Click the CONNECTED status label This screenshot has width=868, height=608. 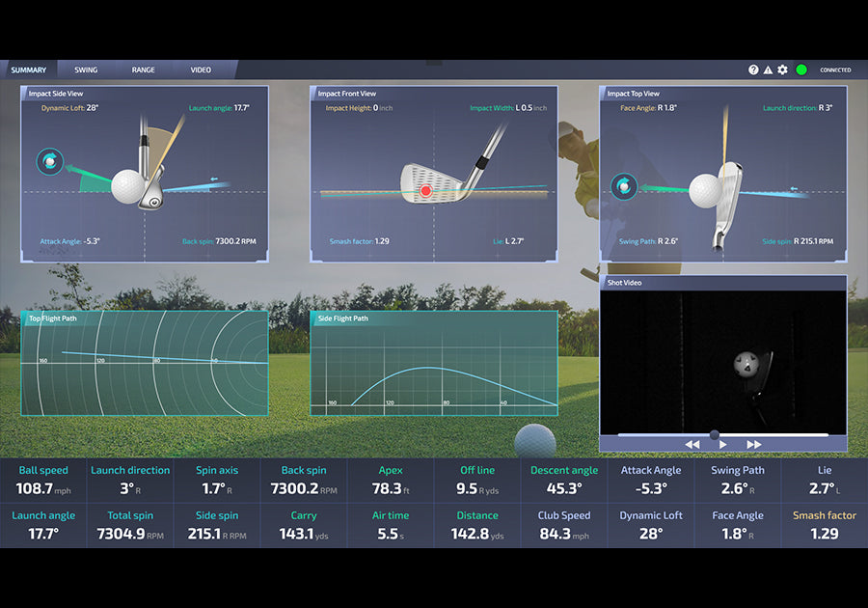tap(835, 69)
